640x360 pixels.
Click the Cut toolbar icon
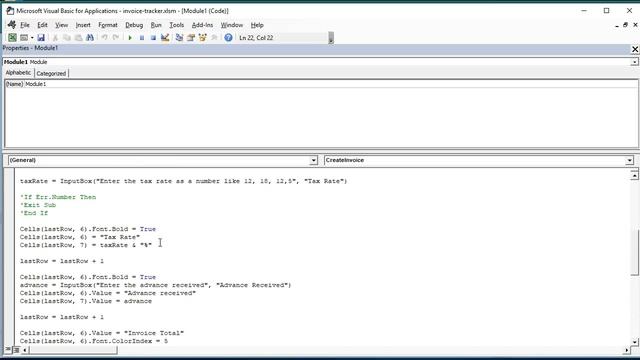coord(55,38)
